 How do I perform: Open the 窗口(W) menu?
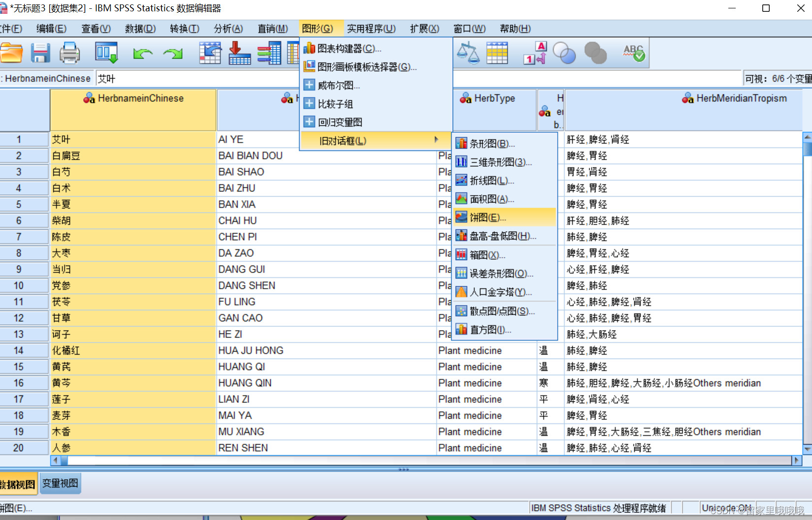pyautogui.click(x=469, y=29)
